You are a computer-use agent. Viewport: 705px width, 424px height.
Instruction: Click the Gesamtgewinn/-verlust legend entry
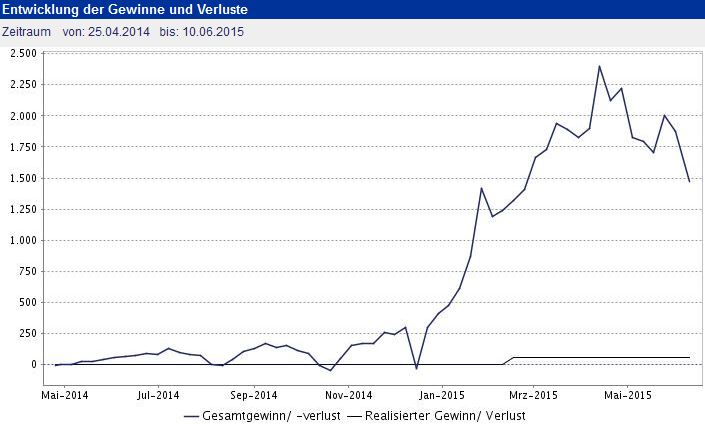point(262,416)
